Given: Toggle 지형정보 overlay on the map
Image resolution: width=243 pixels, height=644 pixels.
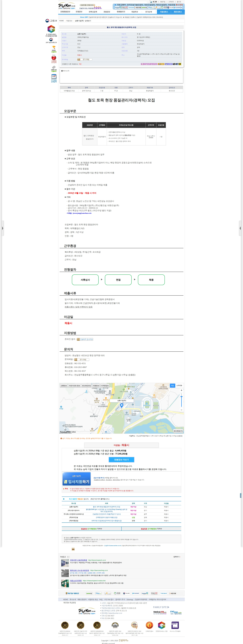Looking at the screenshot, I should coord(96,385).
